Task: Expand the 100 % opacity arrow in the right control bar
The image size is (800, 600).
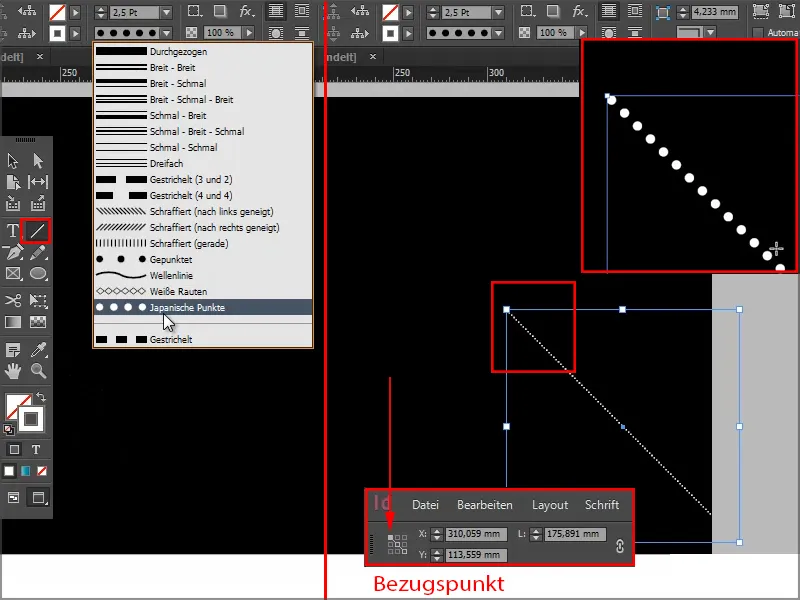Action: 582,33
